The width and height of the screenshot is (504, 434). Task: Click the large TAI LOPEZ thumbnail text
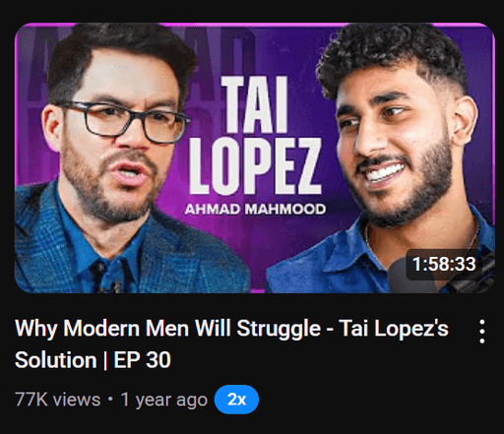pos(255,135)
